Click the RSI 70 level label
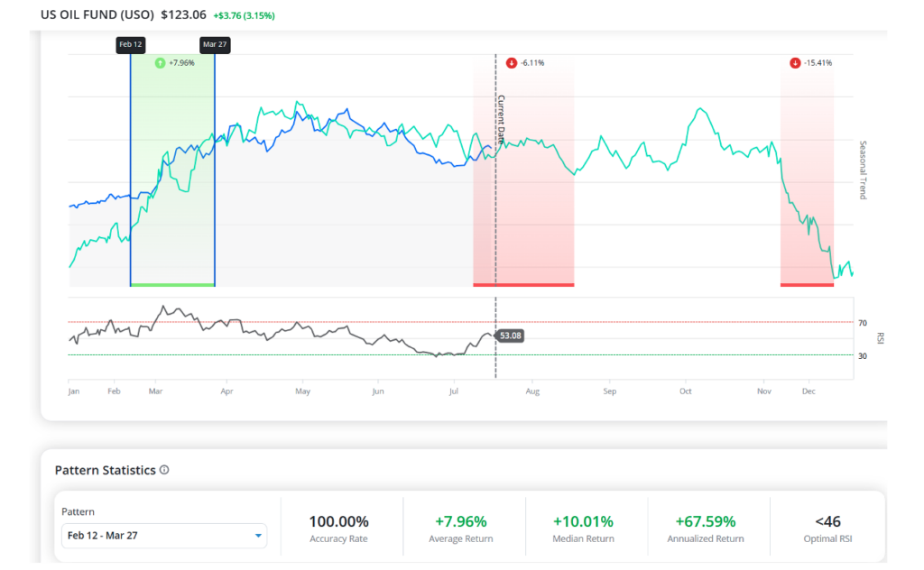The image size is (924, 570). click(863, 323)
